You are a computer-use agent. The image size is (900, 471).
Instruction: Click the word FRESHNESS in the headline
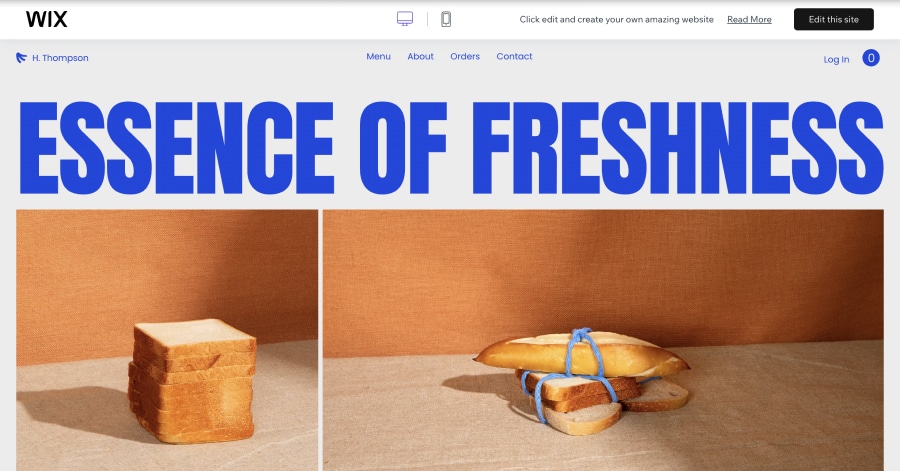pos(678,148)
